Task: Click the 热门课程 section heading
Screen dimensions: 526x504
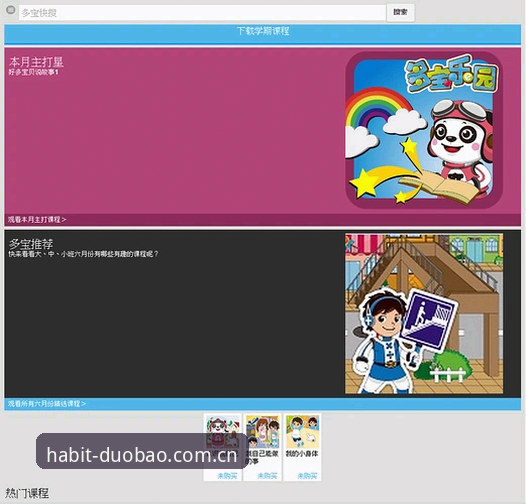Action: (x=27, y=493)
